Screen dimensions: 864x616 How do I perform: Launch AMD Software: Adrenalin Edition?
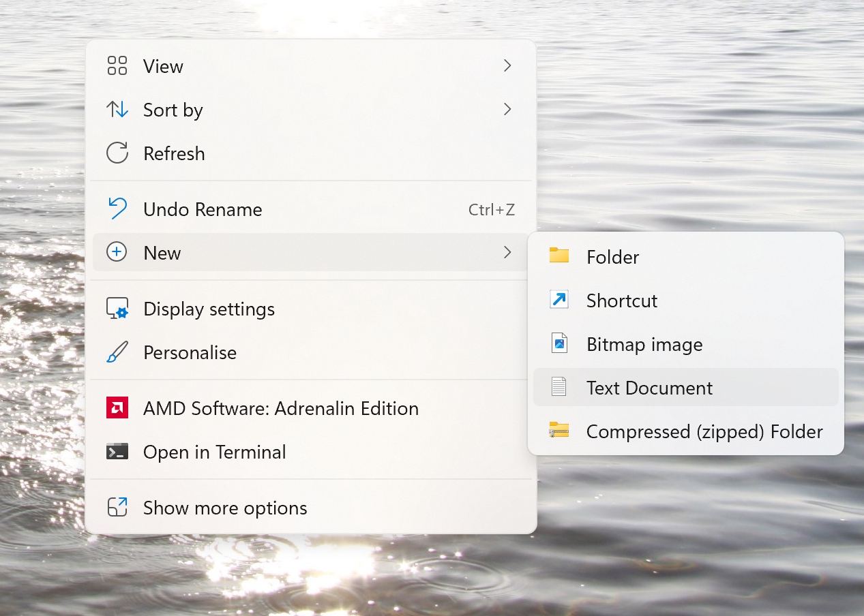[311, 408]
